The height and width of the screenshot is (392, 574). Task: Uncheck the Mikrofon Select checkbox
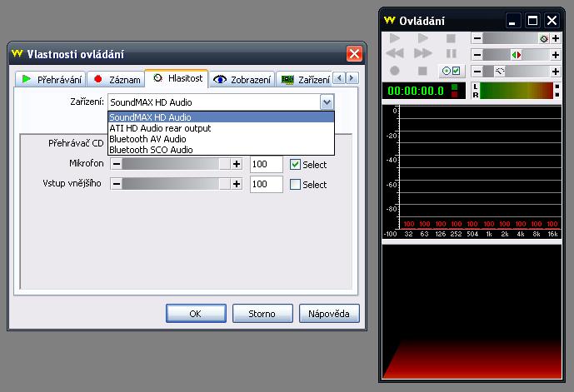(295, 165)
